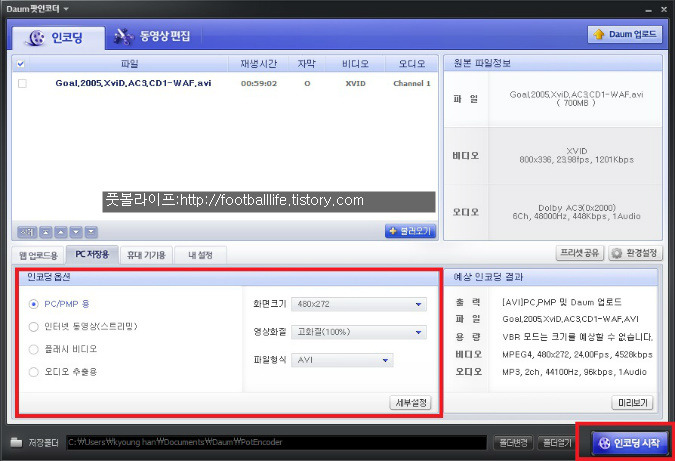Move selected file up one position
The image size is (675, 461).
pos(61,232)
